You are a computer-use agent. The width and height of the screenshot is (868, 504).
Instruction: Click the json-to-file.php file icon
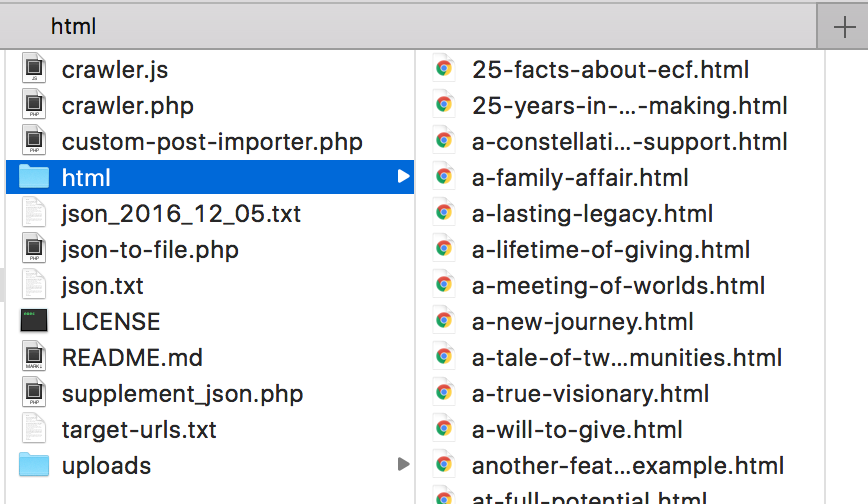pos(34,248)
